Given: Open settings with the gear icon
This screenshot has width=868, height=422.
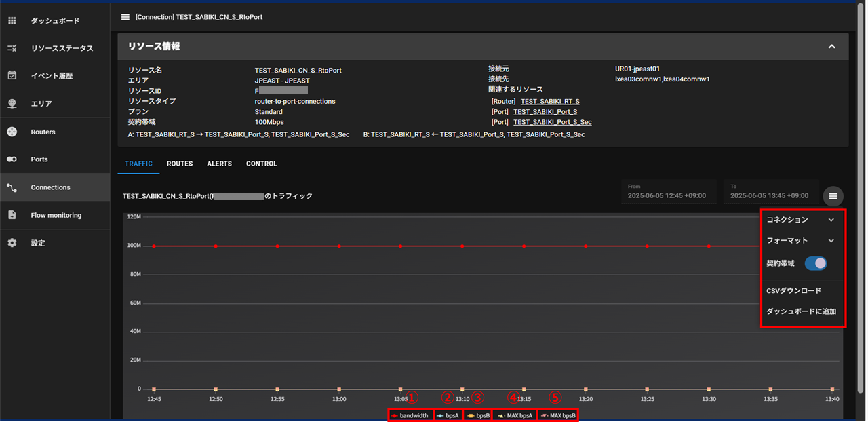Looking at the screenshot, I should tap(12, 243).
